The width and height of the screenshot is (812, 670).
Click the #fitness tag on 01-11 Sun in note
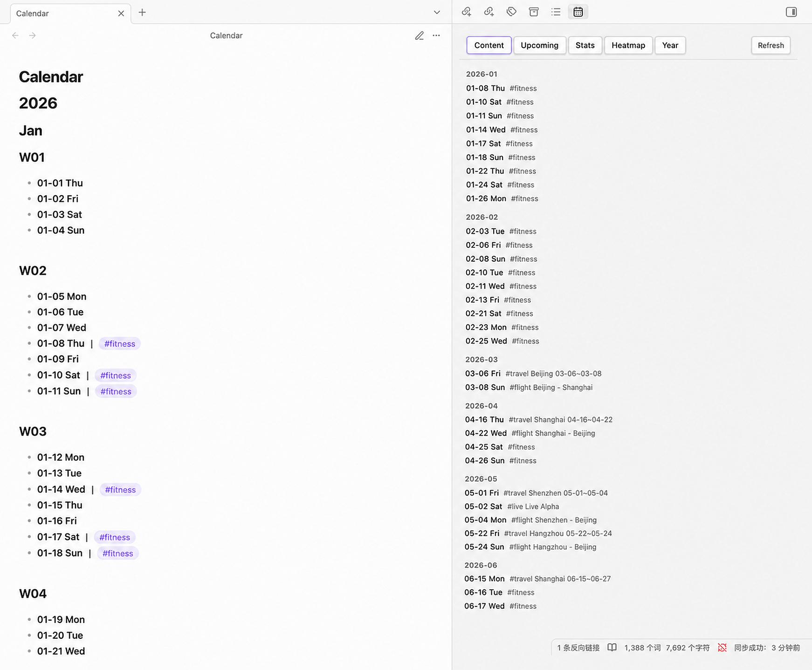point(116,391)
